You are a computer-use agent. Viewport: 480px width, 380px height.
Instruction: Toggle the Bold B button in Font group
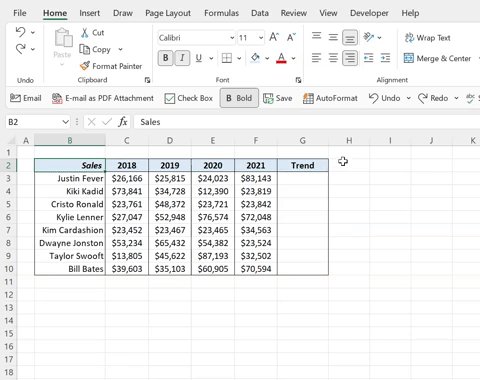(x=165, y=58)
